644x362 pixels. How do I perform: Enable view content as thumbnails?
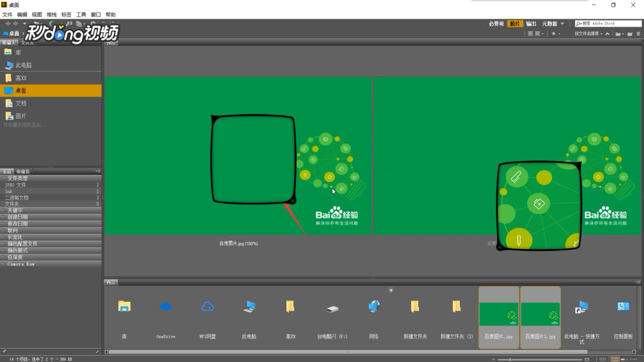[615, 359]
